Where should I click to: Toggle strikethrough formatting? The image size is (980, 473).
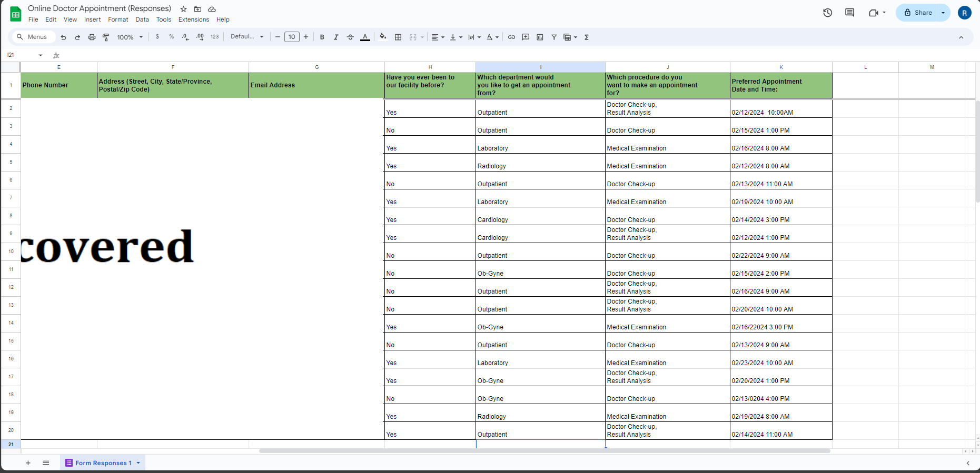point(350,37)
